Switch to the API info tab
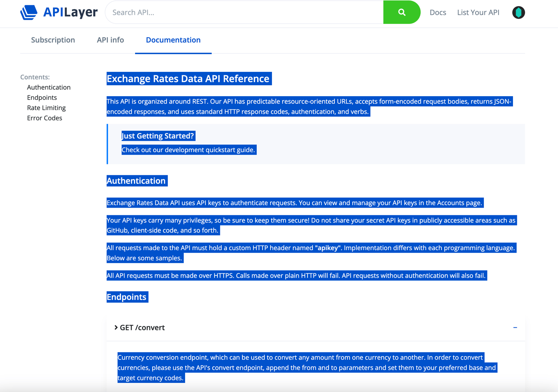Viewport: 558px width, 392px height. [x=110, y=40]
